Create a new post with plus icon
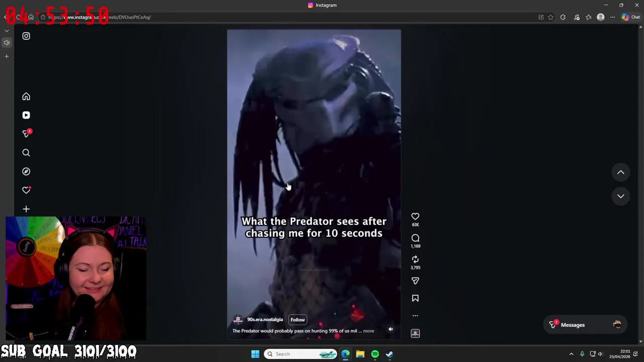The width and height of the screenshot is (644, 362). point(26,209)
